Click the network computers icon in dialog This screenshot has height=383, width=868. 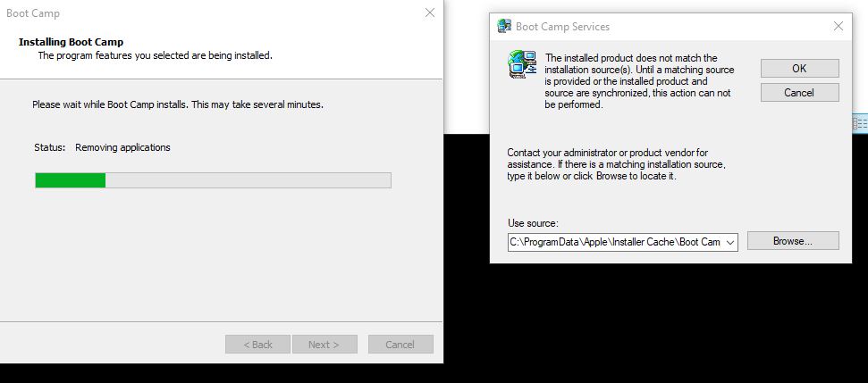tap(523, 64)
